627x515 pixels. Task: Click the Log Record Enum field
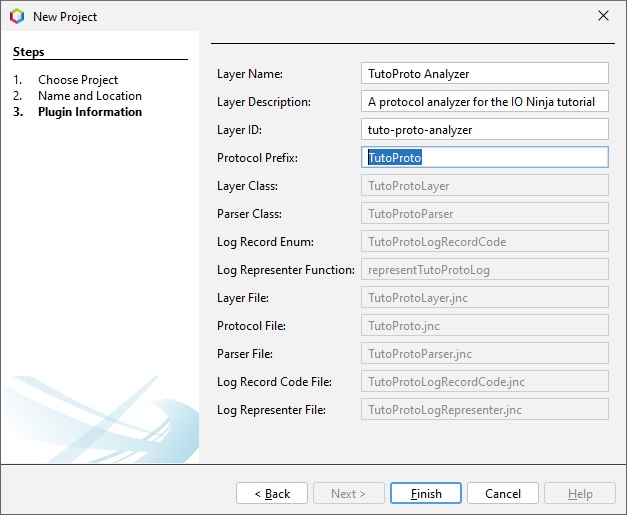pyautogui.click(x=485, y=241)
